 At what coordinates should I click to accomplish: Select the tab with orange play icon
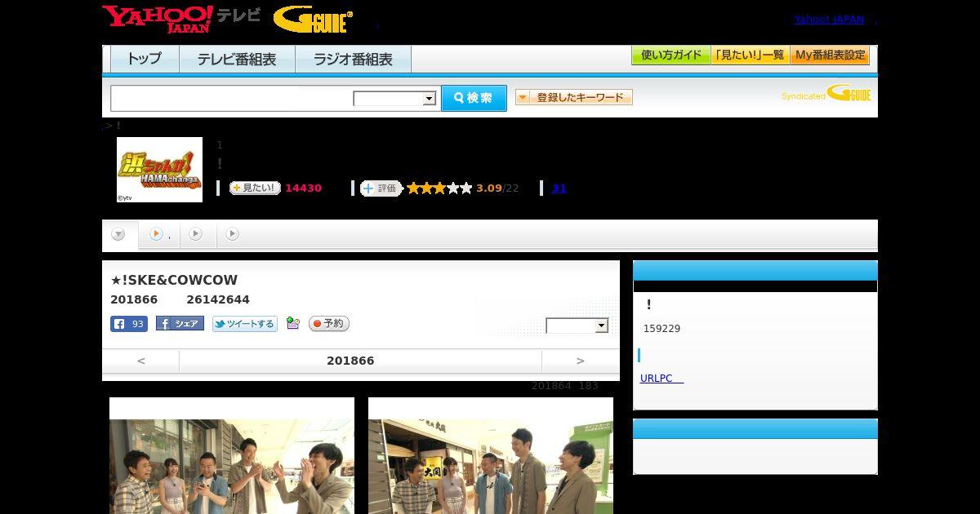159,235
